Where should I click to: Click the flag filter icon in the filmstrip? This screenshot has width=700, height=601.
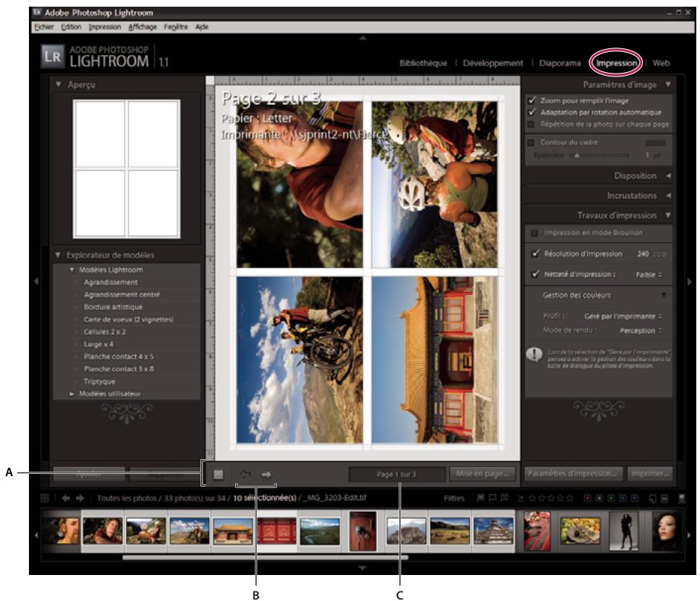pyautogui.click(x=480, y=498)
